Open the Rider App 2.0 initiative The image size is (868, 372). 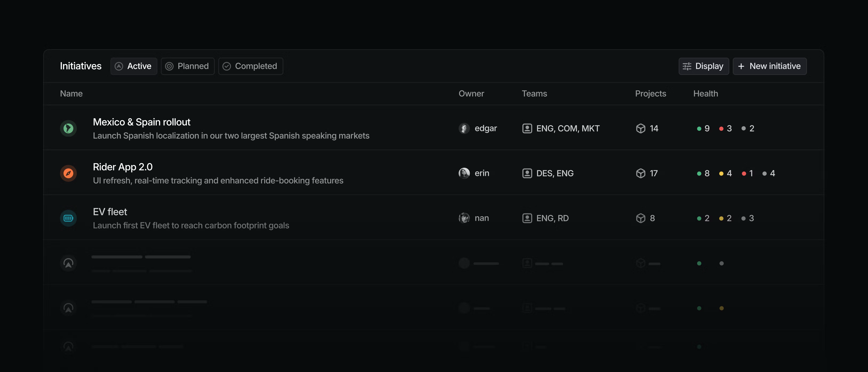tap(123, 167)
